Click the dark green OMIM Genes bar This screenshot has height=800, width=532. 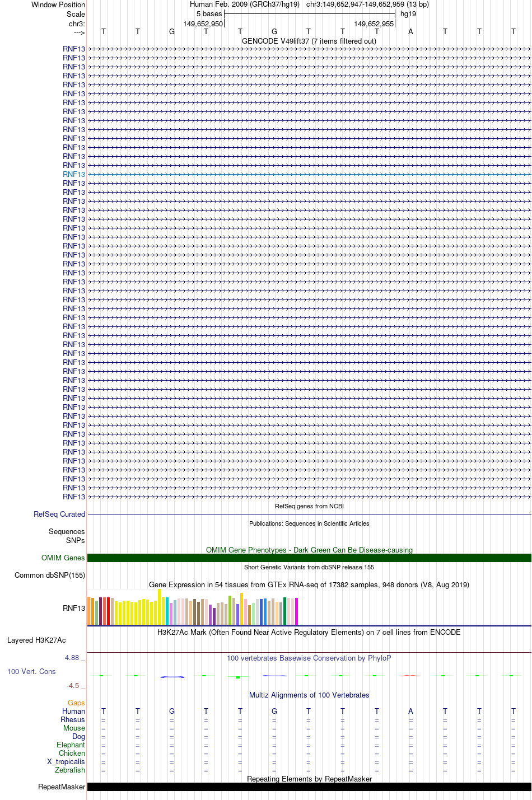point(309,558)
